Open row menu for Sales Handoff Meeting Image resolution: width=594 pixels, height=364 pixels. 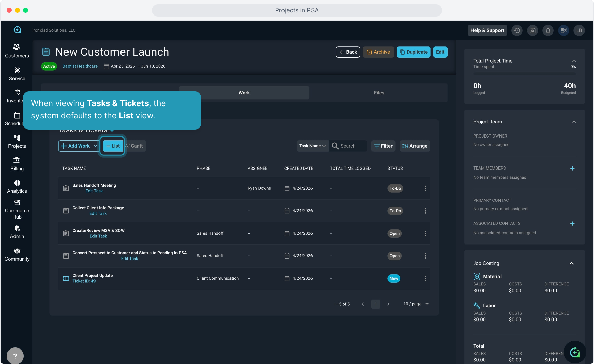coord(425,188)
